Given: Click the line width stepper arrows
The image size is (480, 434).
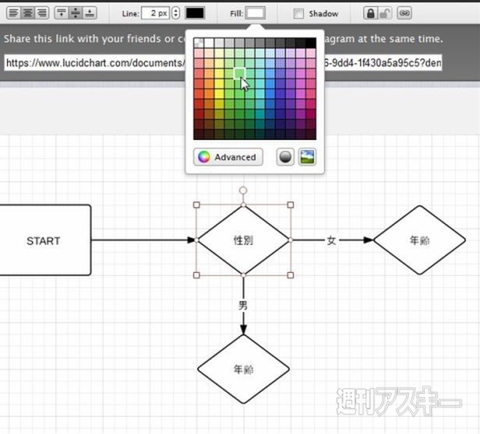Looking at the screenshot, I should click(176, 13).
